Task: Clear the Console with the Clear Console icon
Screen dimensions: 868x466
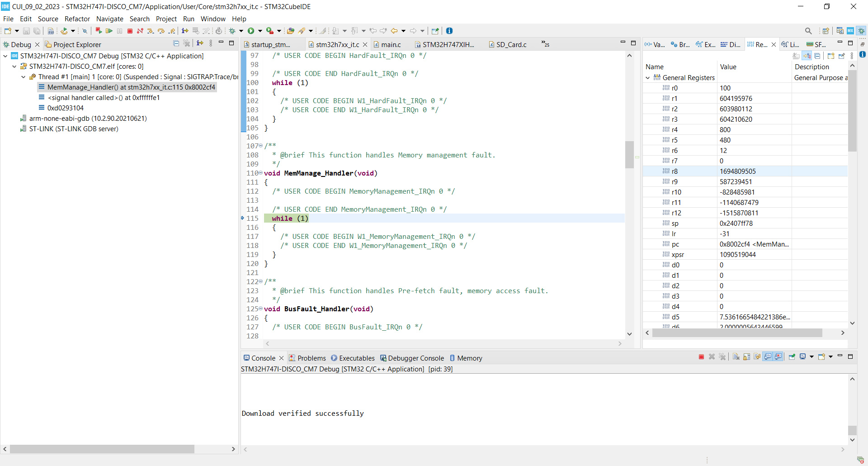Action: click(736, 357)
